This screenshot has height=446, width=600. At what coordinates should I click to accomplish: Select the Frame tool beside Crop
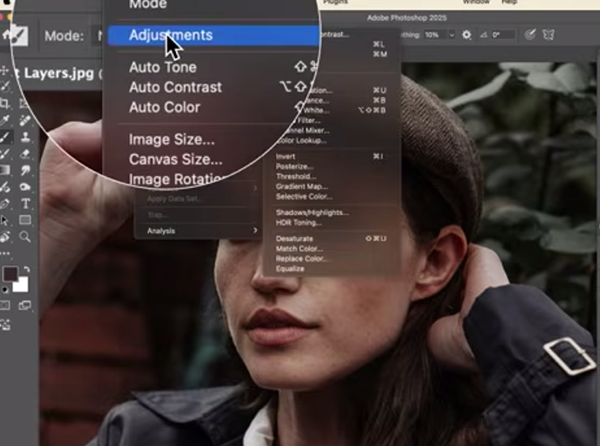tap(24, 103)
